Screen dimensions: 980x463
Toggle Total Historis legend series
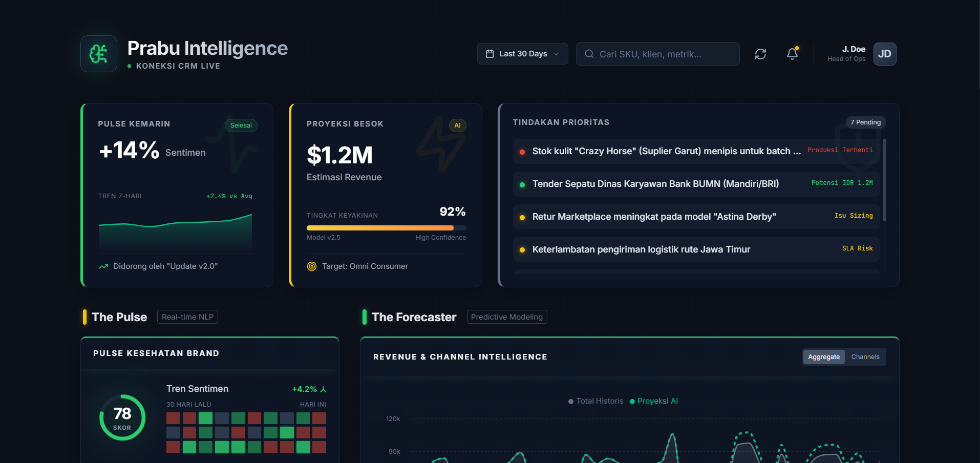596,401
